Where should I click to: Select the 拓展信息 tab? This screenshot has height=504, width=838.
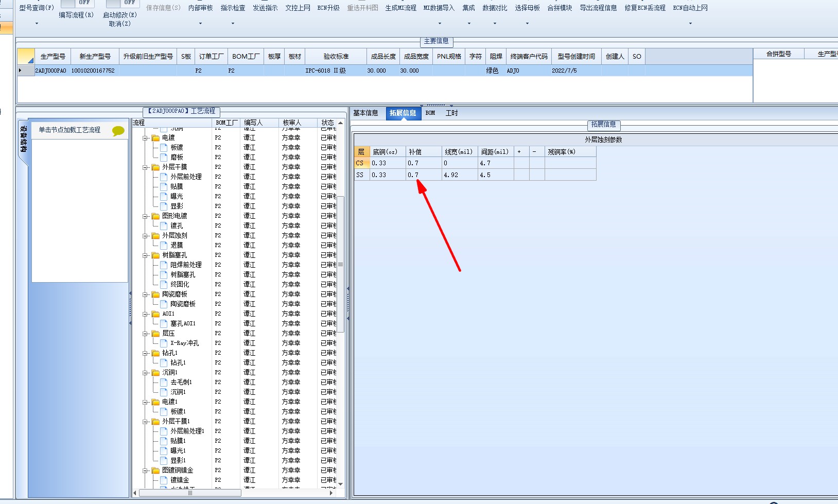pos(403,113)
